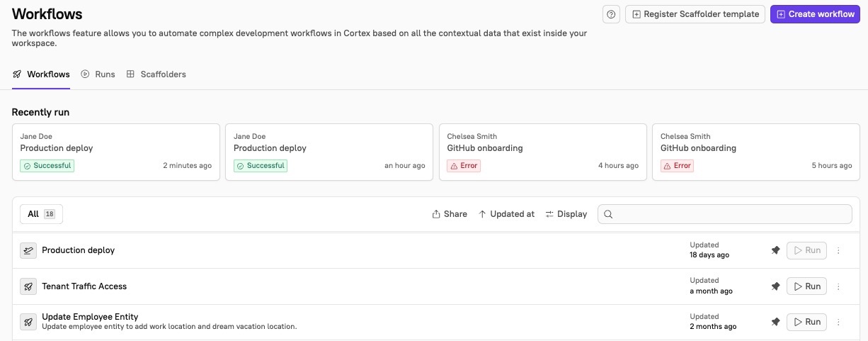Image resolution: width=868 pixels, height=341 pixels.
Task: Open Production deploy card from 2 minutes ago
Action: tap(116, 152)
